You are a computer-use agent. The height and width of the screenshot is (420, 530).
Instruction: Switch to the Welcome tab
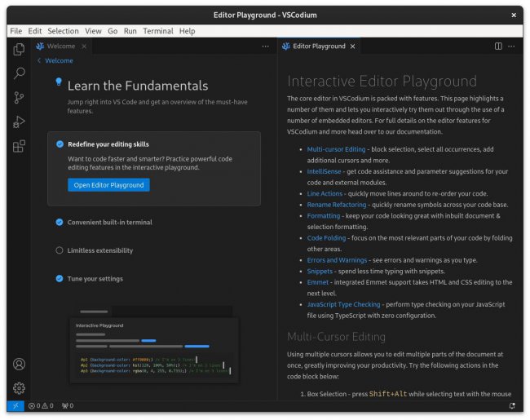point(61,46)
